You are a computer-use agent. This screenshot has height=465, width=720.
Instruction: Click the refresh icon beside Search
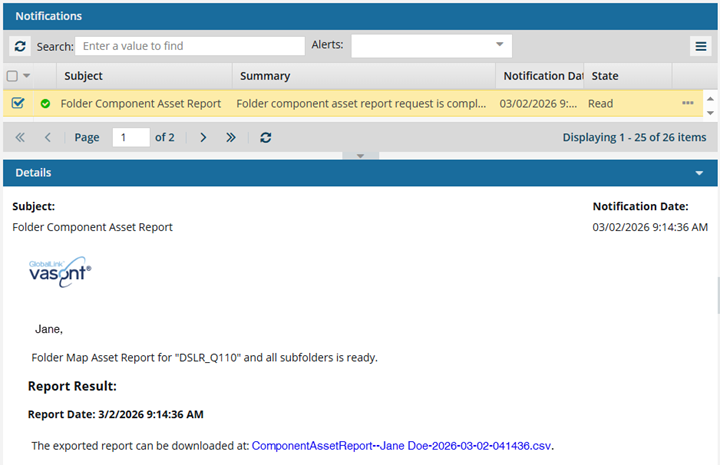[x=20, y=46]
